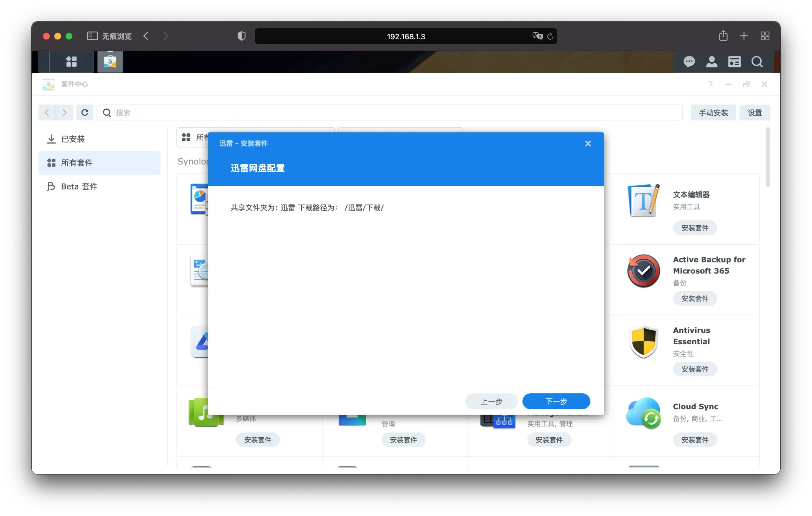Go back in Safari history
This screenshot has height=516, width=812.
(146, 36)
